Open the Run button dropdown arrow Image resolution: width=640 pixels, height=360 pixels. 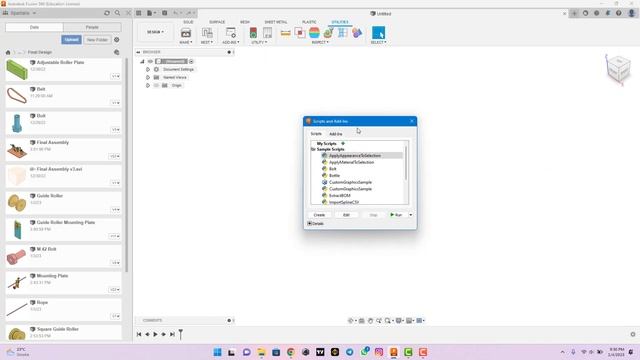point(411,215)
